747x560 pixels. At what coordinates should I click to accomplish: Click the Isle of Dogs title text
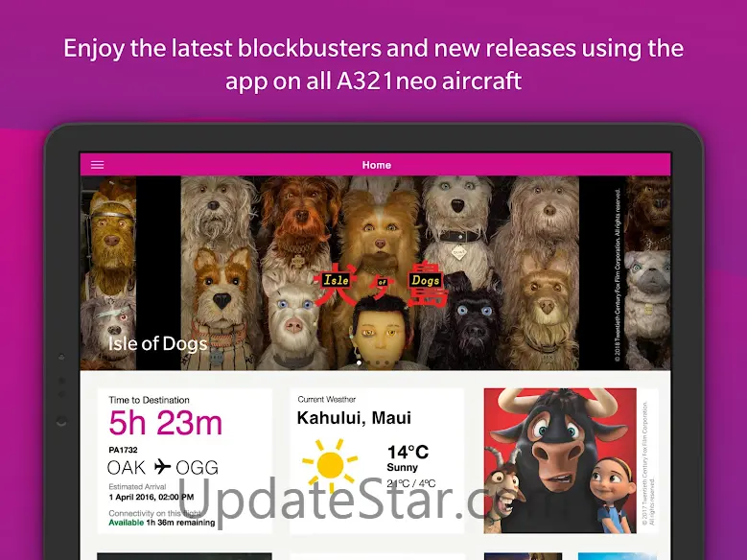(157, 343)
